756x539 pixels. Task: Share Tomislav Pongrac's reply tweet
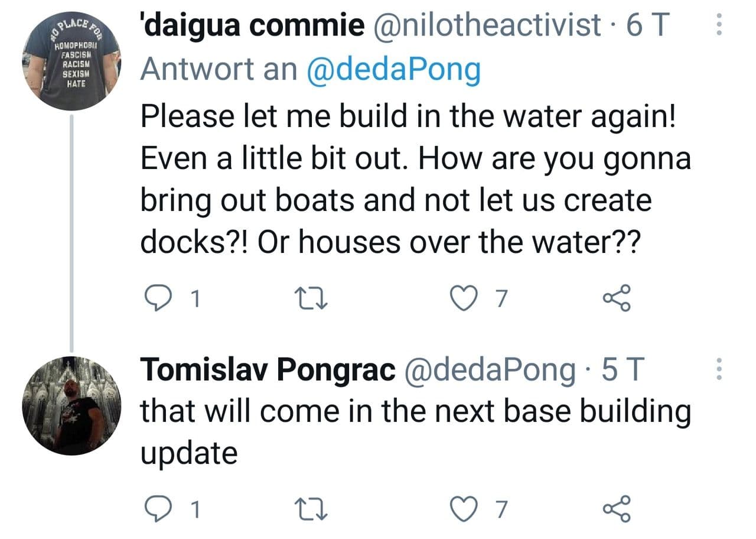[617, 508]
